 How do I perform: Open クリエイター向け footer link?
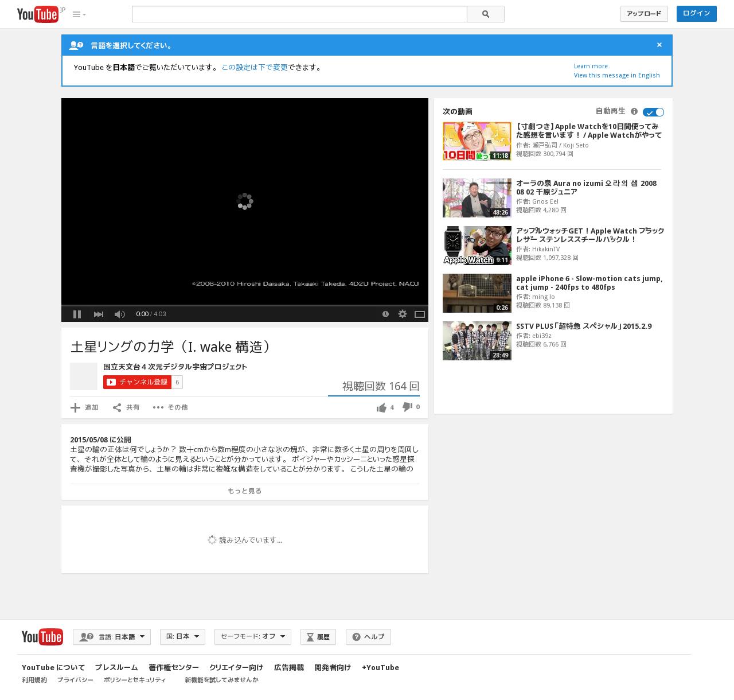(236, 667)
